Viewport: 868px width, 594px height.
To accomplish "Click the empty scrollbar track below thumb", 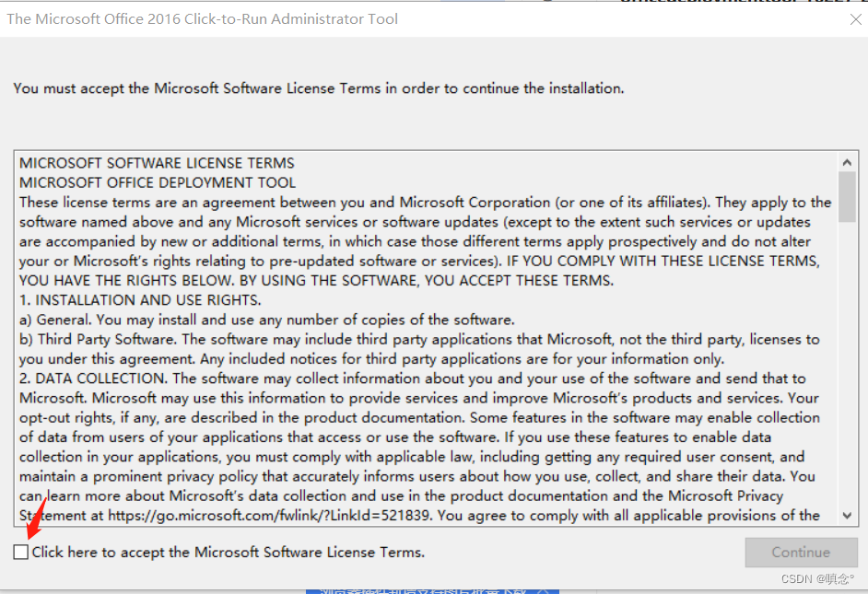I will pos(847,368).
